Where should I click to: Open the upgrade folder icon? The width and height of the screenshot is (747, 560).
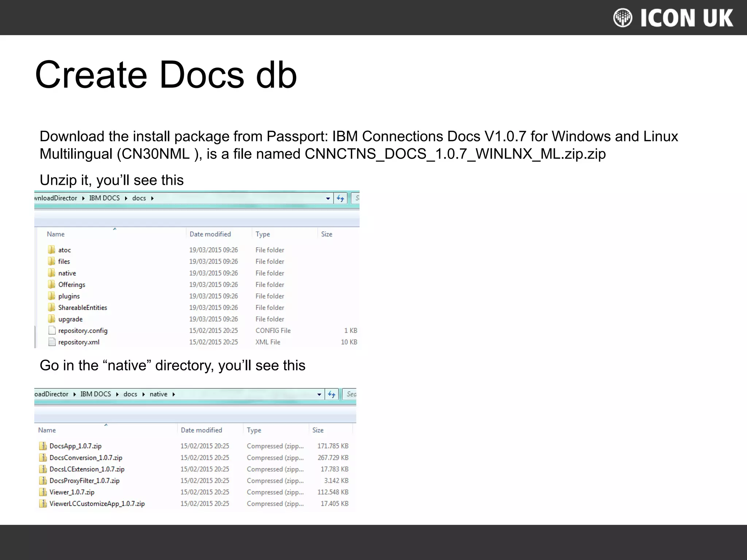tap(51, 319)
